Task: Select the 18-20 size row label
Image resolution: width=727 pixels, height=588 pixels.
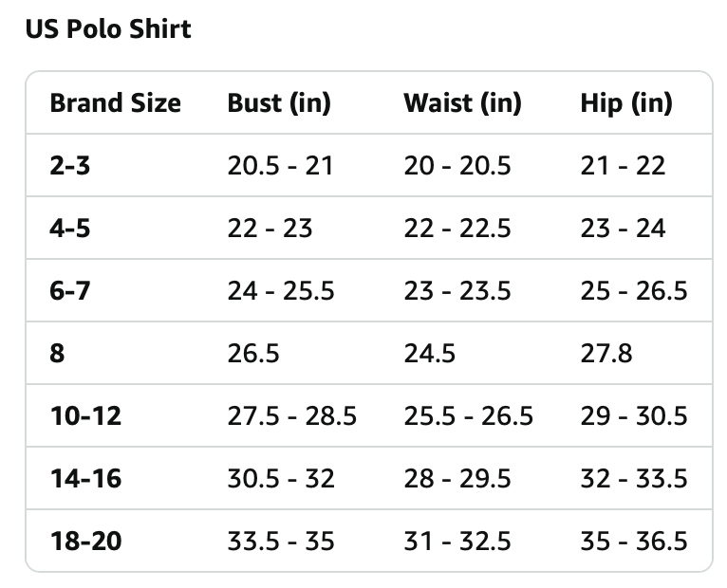Action: [85, 541]
